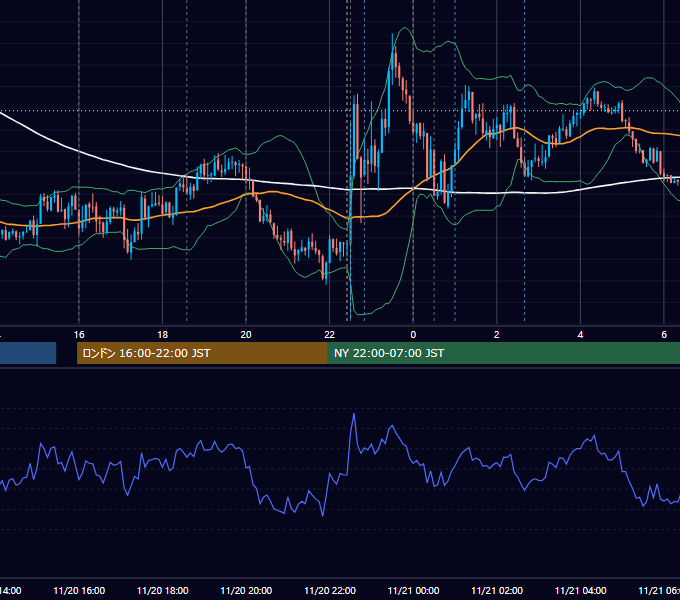The height and width of the screenshot is (600, 680).
Task: Click the 11/21 04:00 time label
Action: [581, 590]
